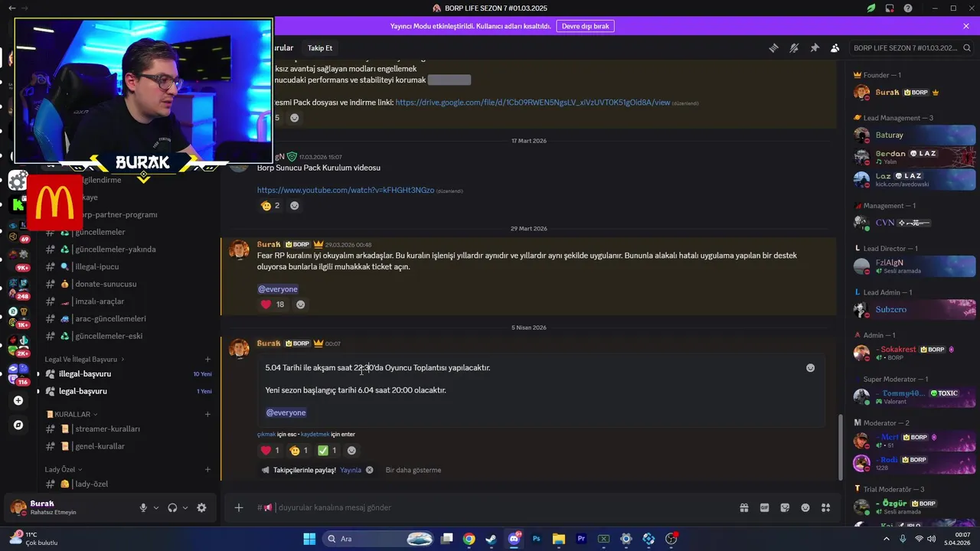Collapse the KURALLAR category
The height and width of the screenshot is (551, 980).
point(71,414)
